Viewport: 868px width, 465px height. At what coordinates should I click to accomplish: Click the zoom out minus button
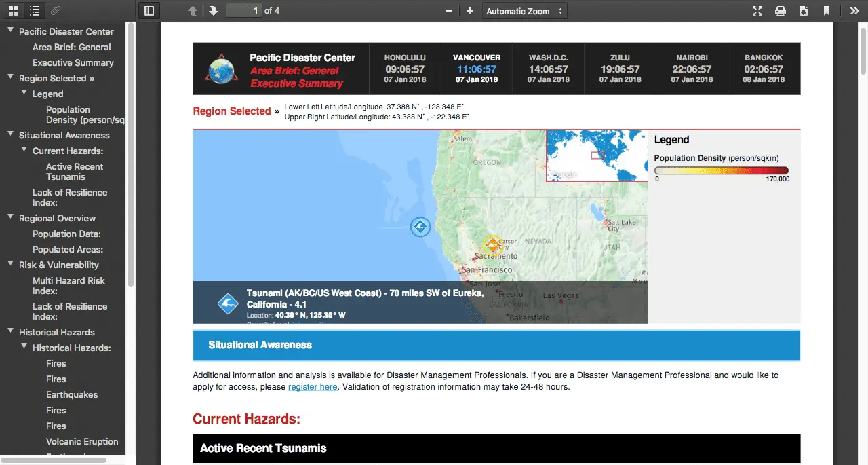[448, 11]
